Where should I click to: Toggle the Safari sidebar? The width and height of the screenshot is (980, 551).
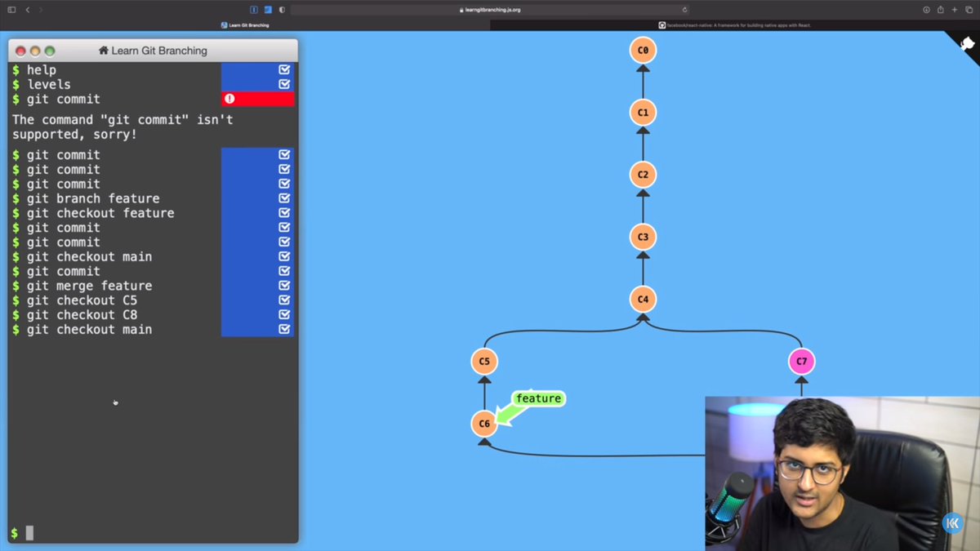tap(11, 10)
